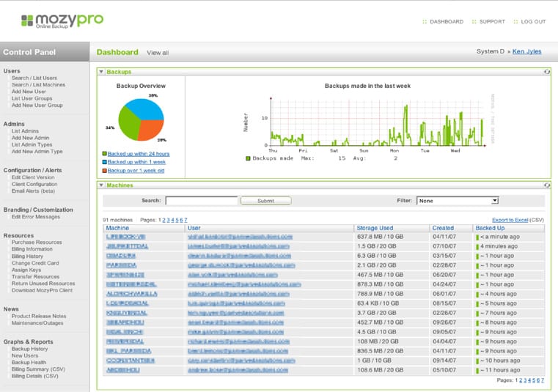
Task: Open List User Groups
Action: (x=32, y=98)
